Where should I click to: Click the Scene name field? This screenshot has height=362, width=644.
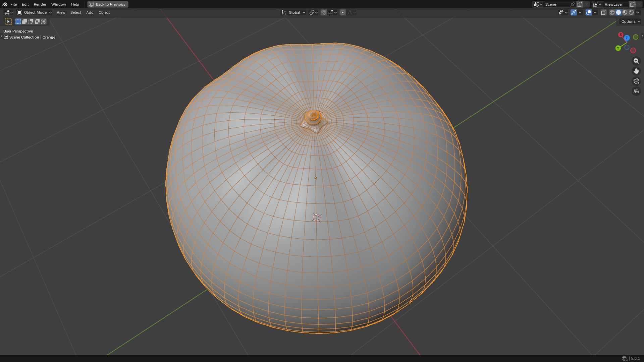click(556, 4)
